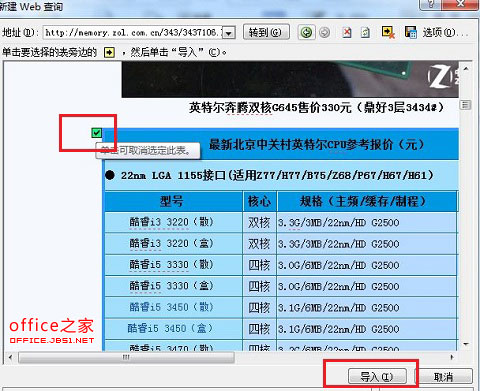
Task: Click the vertical scrollbar up arrow
Action: click(x=466, y=69)
